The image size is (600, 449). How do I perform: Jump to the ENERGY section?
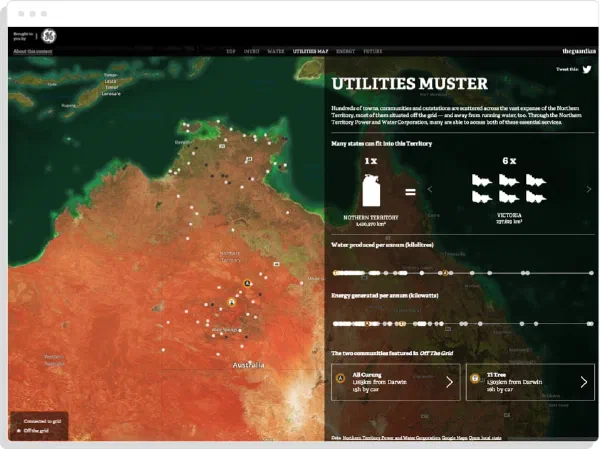click(346, 51)
